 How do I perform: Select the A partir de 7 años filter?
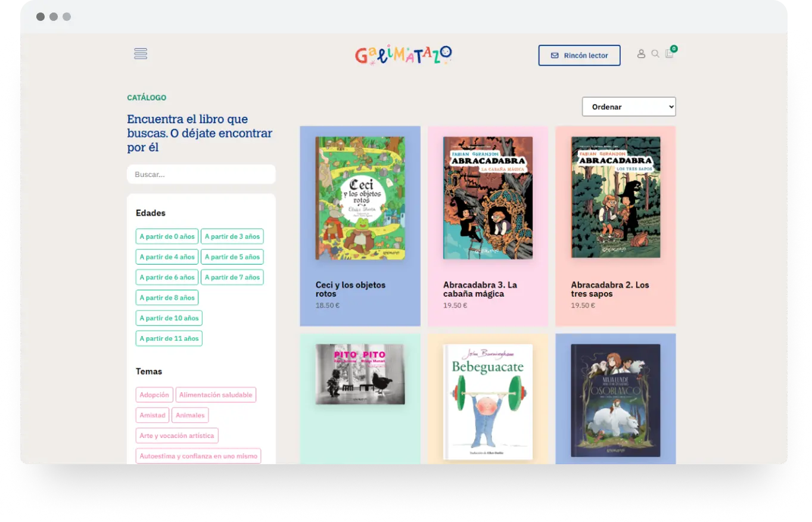(232, 277)
